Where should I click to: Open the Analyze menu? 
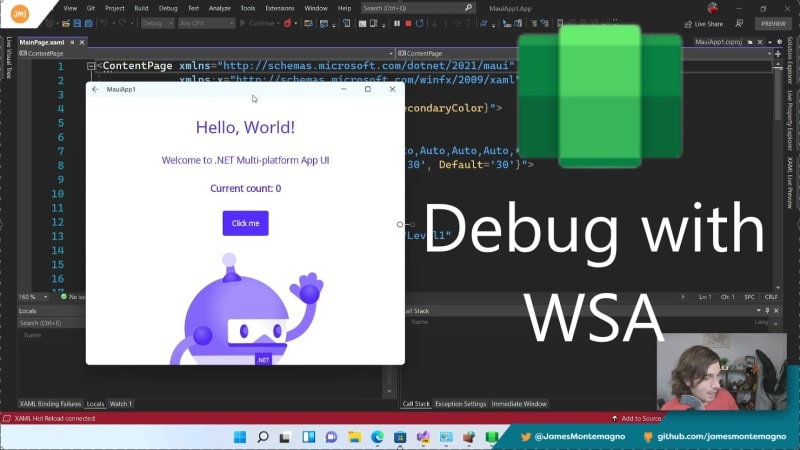[x=219, y=7]
